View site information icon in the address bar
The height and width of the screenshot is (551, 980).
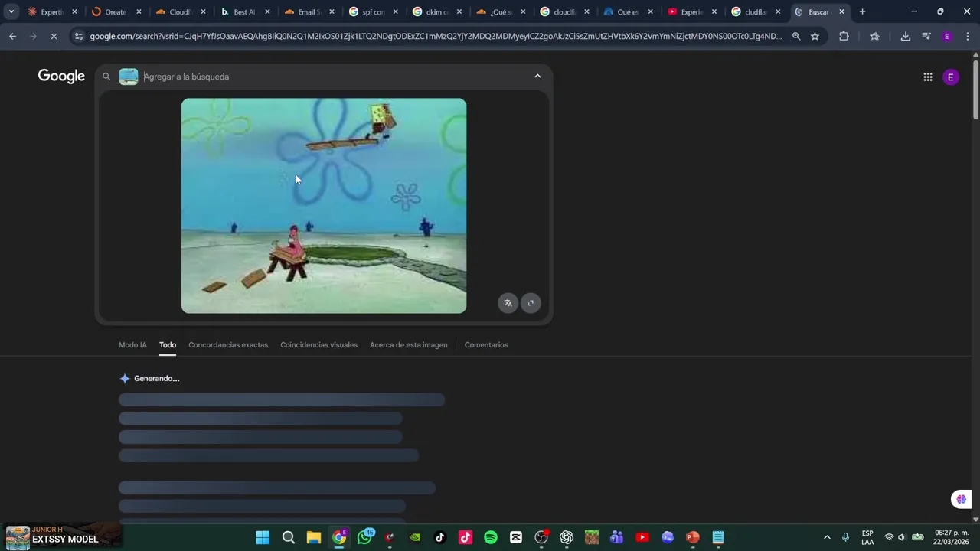tap(78, 36)
